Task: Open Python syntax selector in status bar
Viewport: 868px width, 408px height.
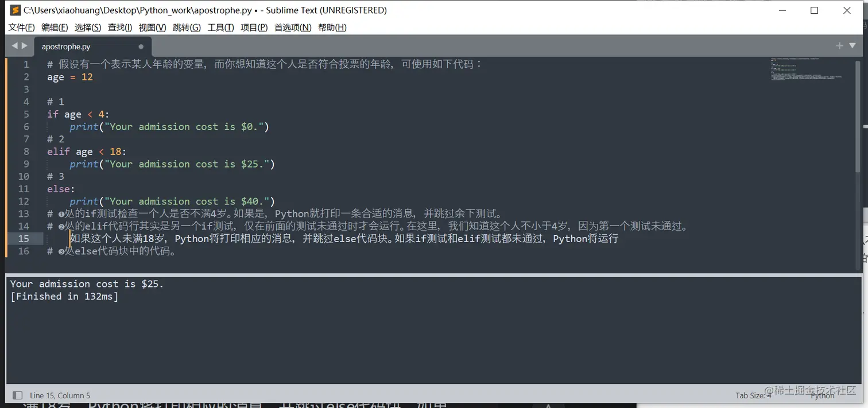Action: click(x=823, y=395)
